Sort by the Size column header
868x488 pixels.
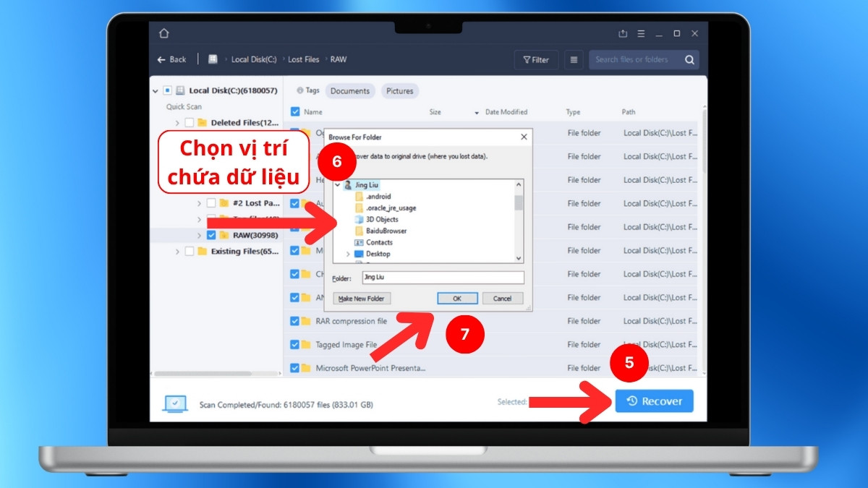tap(435, 112)
